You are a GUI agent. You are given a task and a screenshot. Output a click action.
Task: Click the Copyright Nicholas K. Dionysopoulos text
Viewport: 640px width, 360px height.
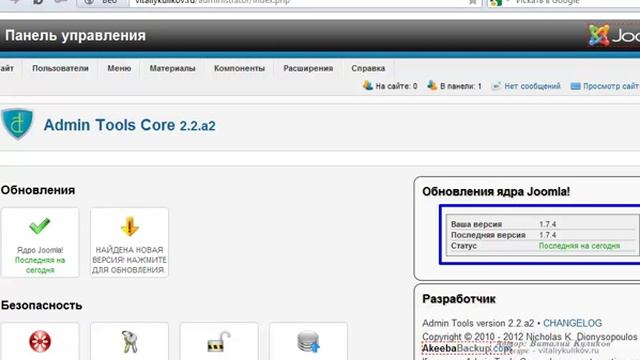[529, 337]
